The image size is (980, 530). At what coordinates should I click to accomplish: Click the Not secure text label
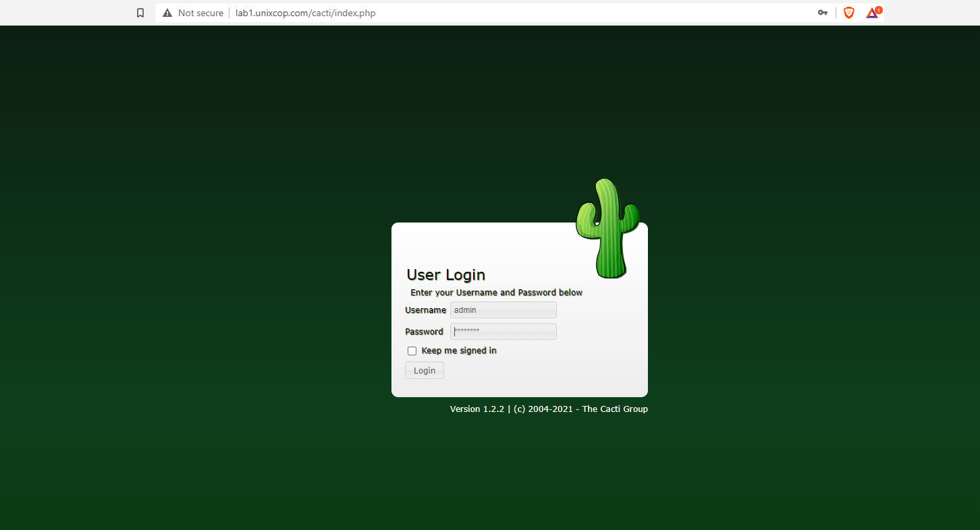click(200, 13)
